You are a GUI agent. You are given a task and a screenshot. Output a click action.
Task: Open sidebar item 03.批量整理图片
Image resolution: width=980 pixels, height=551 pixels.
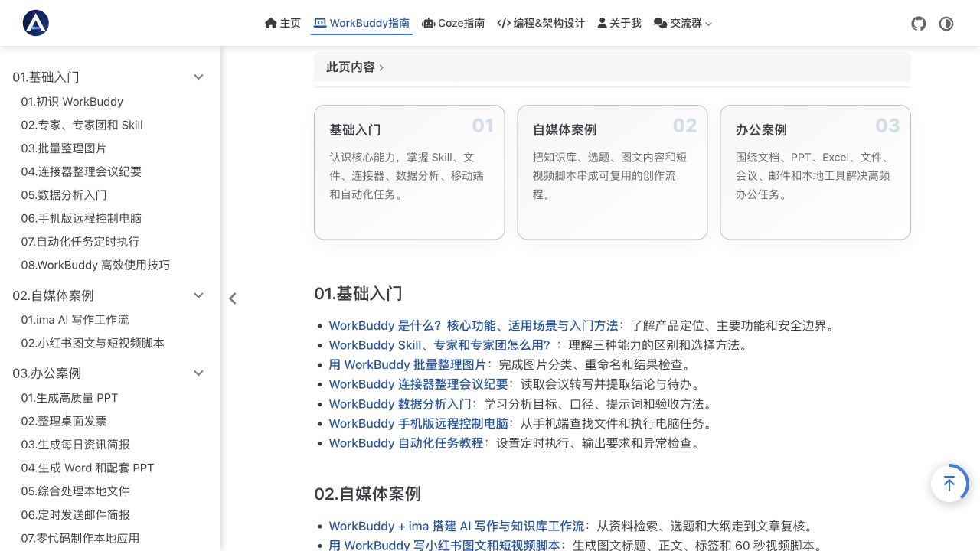tap(64, 148)
